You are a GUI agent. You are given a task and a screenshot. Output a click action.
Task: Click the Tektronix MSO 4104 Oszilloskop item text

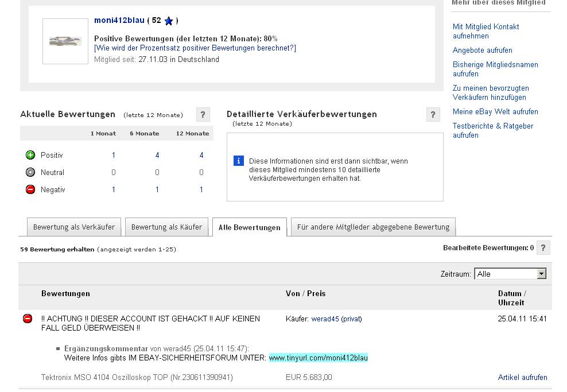click(137, 378)
